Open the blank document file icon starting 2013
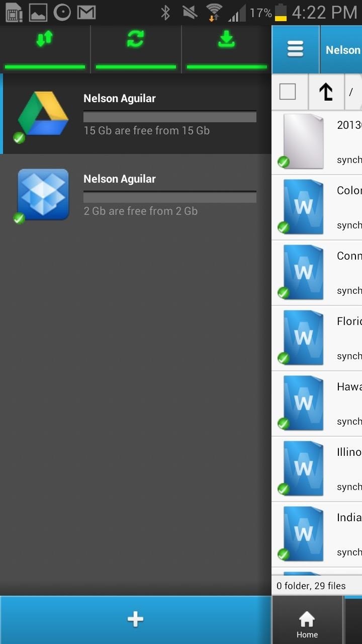362x644 pixels. pos(303,141)
